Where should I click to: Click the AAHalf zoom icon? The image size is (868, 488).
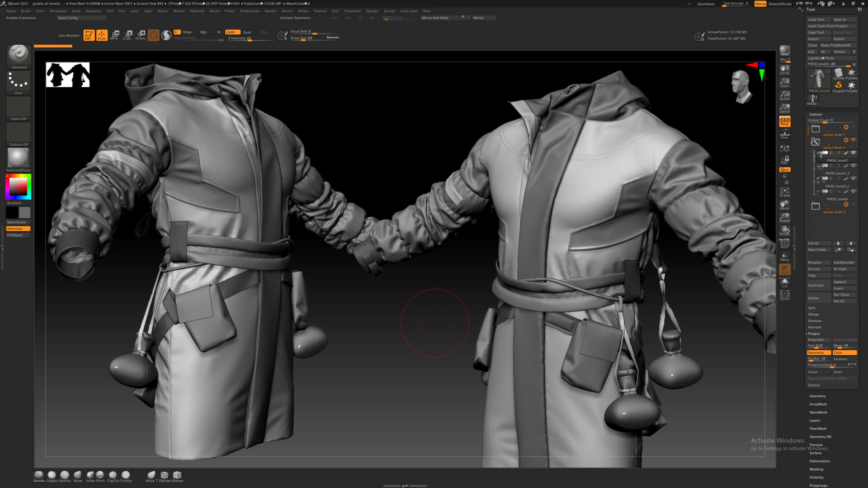(785, 108)
